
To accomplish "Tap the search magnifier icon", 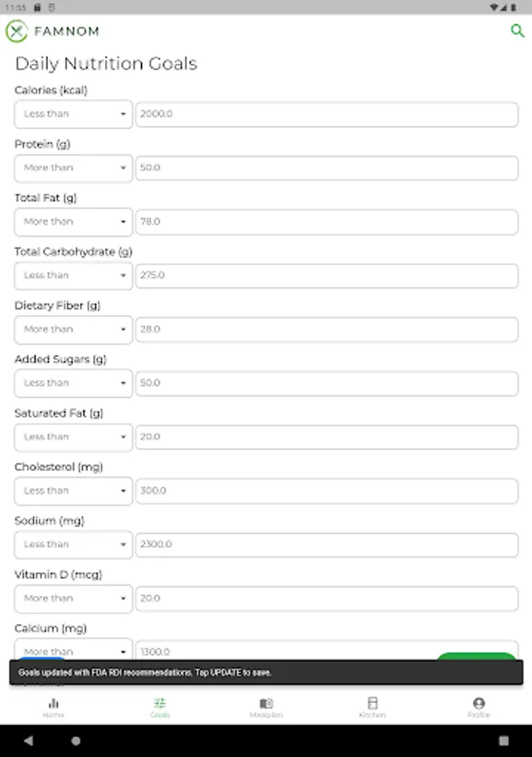I will click(x=517, y=31).
